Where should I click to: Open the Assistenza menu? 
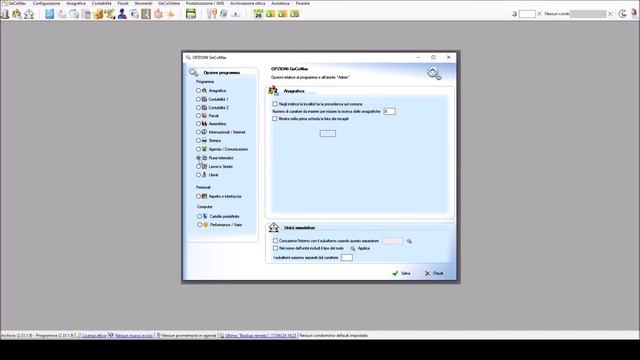point(280,3)
